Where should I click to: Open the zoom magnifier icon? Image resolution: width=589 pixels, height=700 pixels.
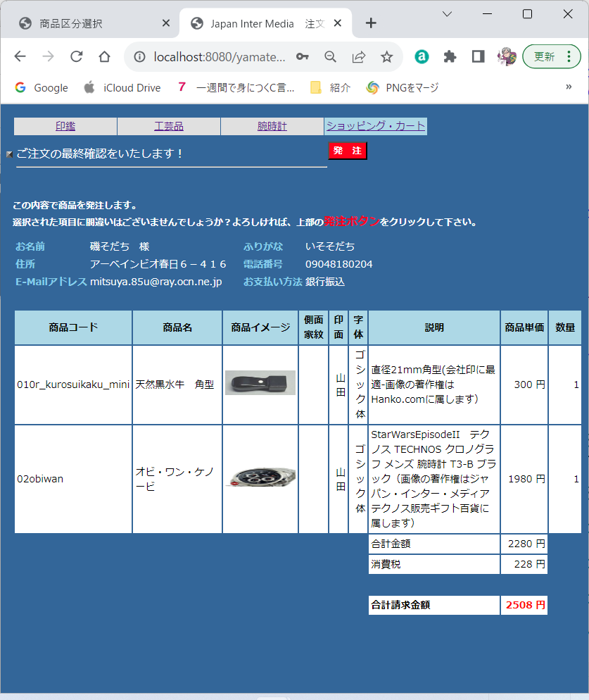click(x=330, y=57)
